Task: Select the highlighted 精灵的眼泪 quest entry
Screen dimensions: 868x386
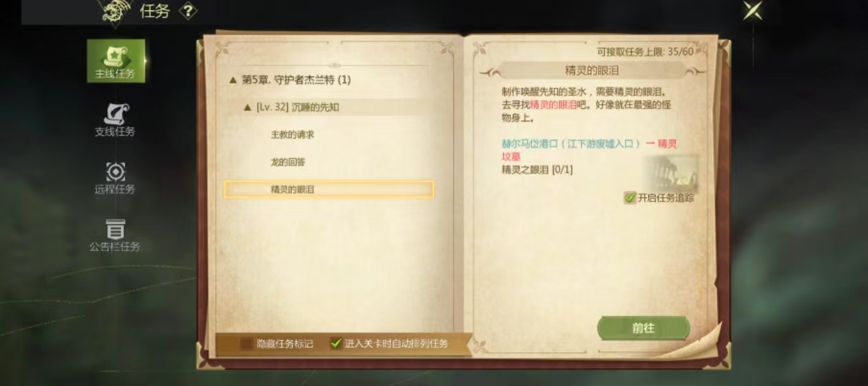Action: (x=329, y=190)
